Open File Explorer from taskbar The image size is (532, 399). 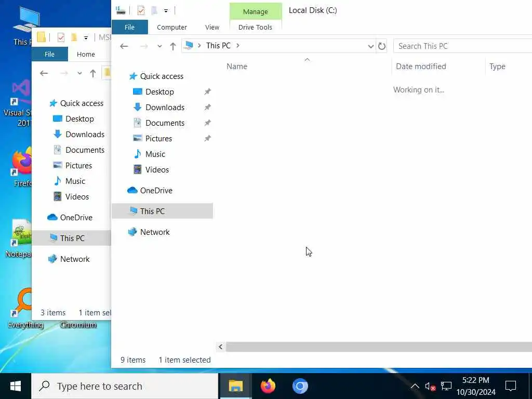[236, 386]
